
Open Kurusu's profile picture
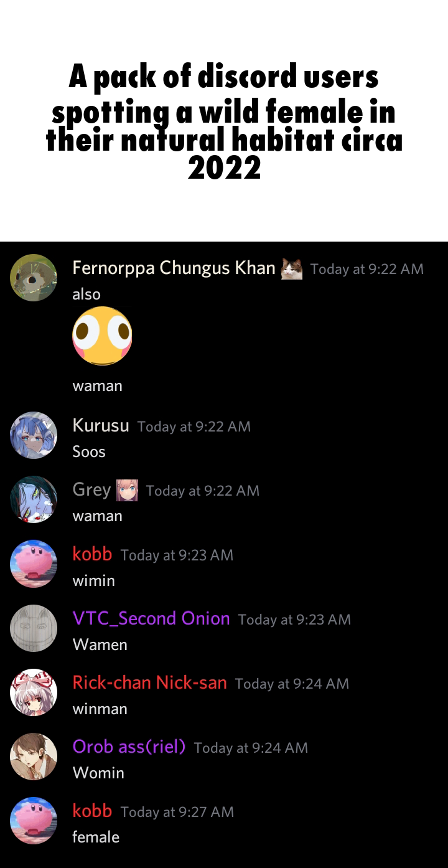point(34,435)
